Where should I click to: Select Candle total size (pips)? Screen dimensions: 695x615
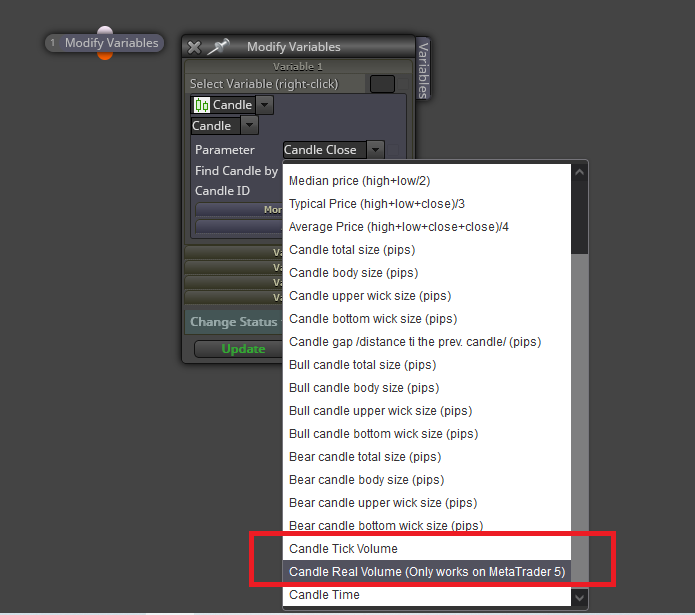(427, 250)
